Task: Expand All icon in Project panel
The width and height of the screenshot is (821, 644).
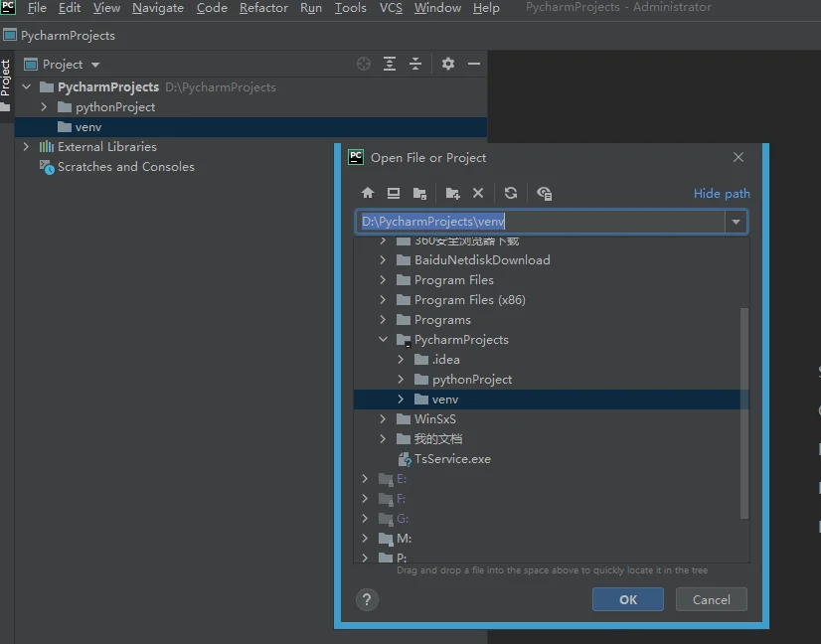Action: (390, 64)
